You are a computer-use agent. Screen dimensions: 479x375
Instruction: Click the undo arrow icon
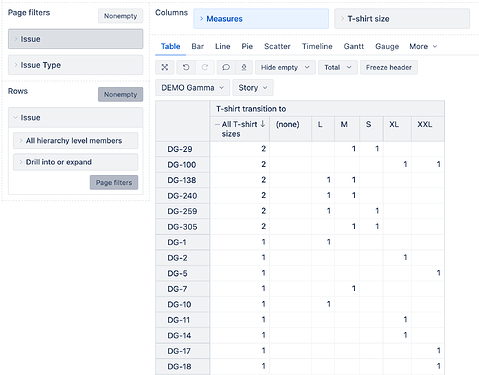click(186, 67)
